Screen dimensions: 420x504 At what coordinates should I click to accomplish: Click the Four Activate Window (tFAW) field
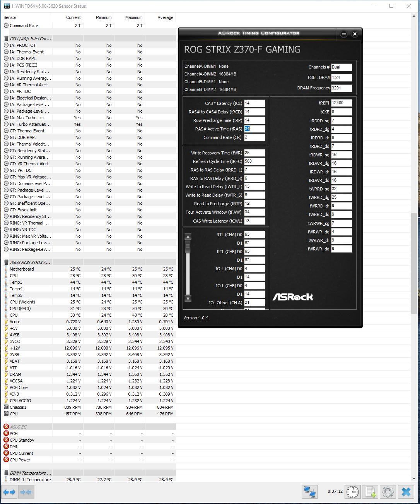[254, 212]
